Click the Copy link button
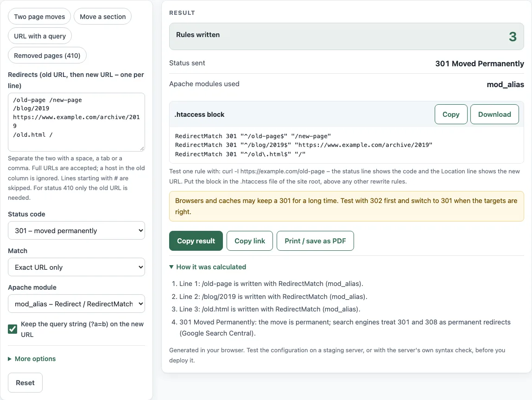532x400 pixels. 250,241
